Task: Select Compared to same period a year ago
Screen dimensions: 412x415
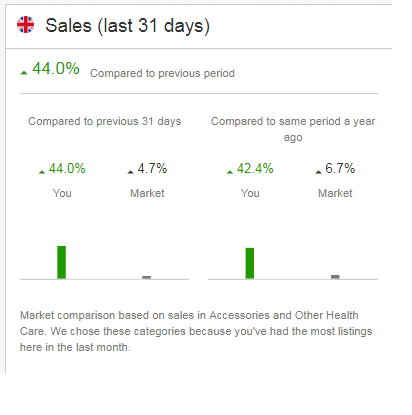Action: pos(293,129)
